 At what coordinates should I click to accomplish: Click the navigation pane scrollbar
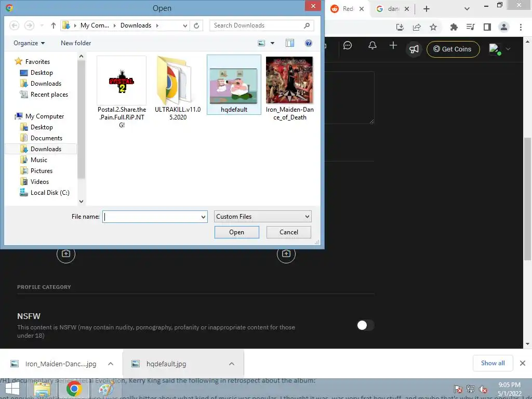point(81,119)
